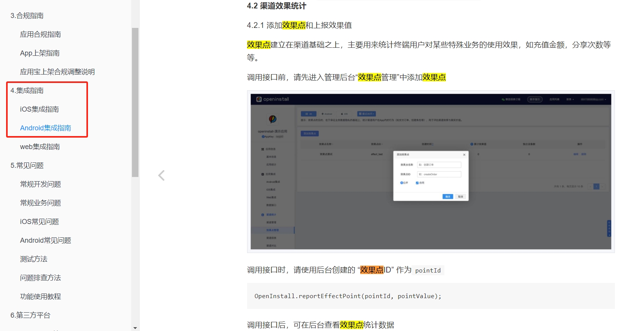The height and width of the screenshot is (331, 644).
Task: Click the 4.2.1 添加效果点和上报效果值 subheading
Action: (x=299, y=25)
